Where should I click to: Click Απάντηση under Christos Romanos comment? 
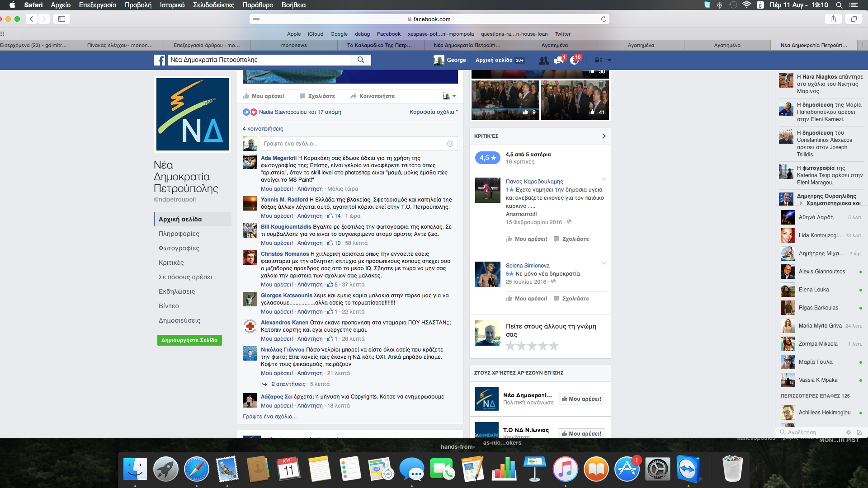click(x=310, y=285)
